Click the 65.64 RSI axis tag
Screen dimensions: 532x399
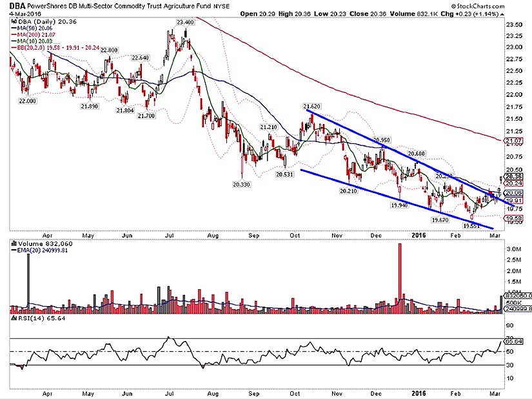point(514,342)
